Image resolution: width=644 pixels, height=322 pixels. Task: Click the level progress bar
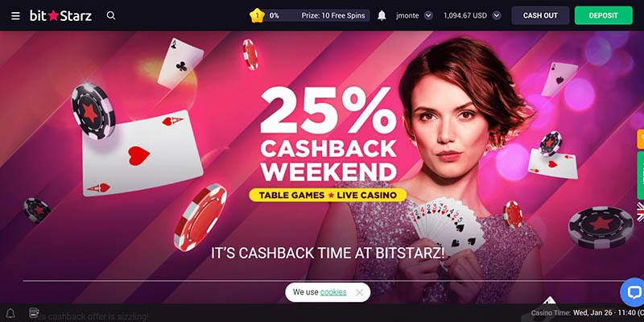[x=316, y=15]
